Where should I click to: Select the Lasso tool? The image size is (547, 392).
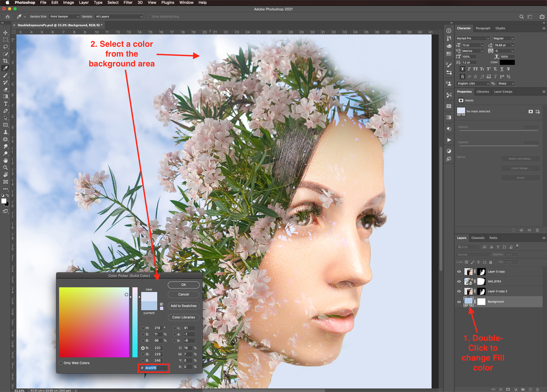pos(5,47)
